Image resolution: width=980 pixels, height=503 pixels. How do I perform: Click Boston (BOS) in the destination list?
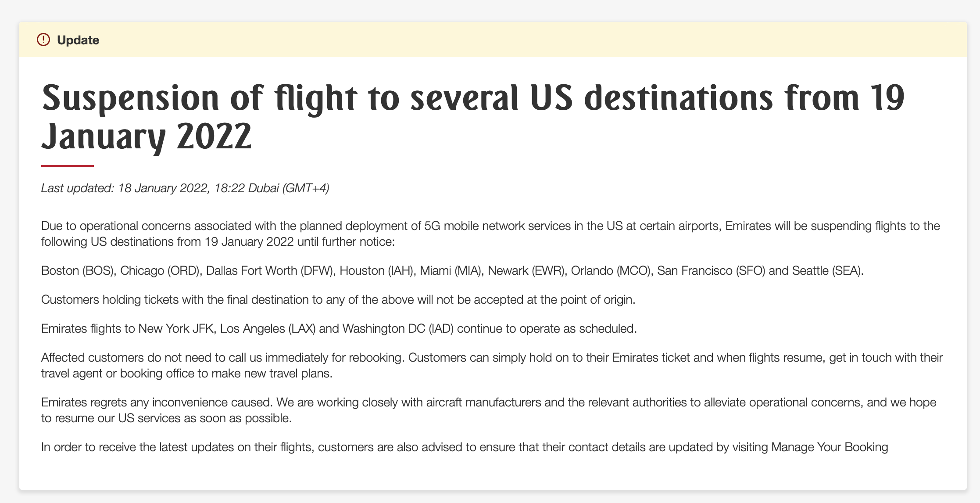[78, 271]
